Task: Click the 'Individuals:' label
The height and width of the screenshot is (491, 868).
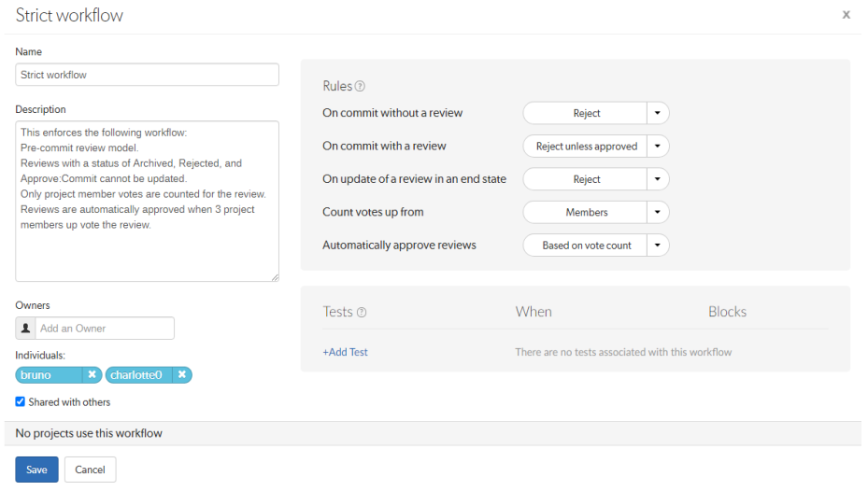Action: [40, 355]
